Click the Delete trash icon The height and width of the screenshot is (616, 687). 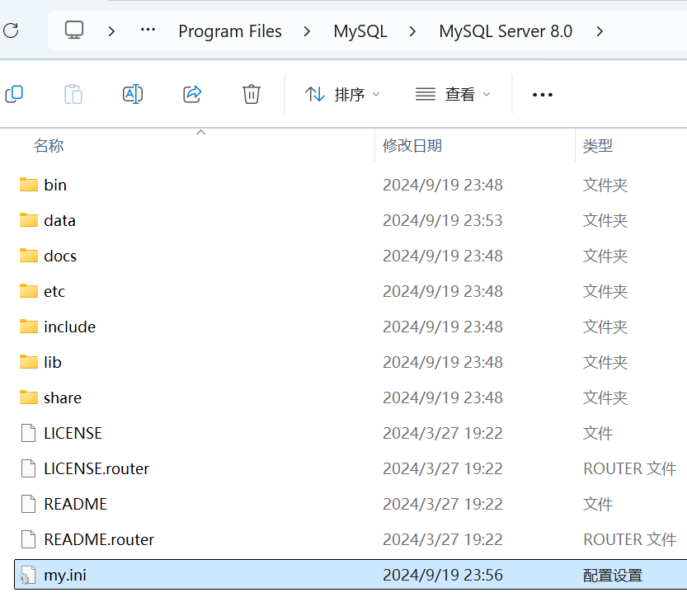(252, 94)
